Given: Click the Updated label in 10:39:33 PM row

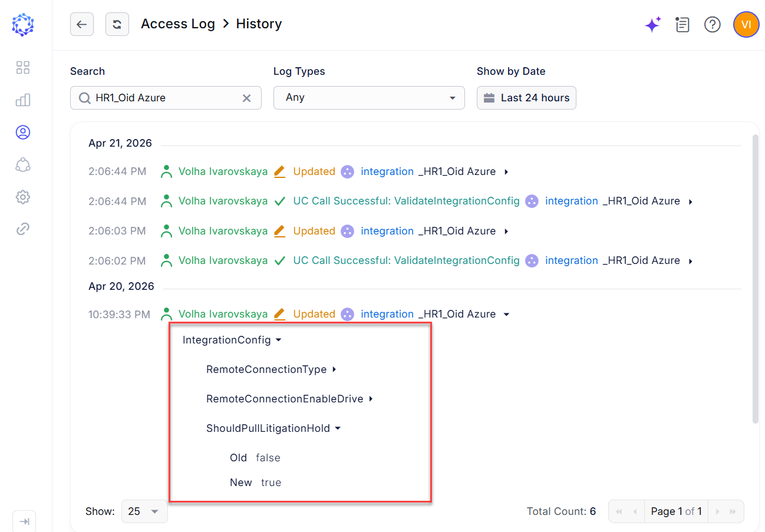Looking at the screenshot, I should pyautogui.click(x=314, y=314).
